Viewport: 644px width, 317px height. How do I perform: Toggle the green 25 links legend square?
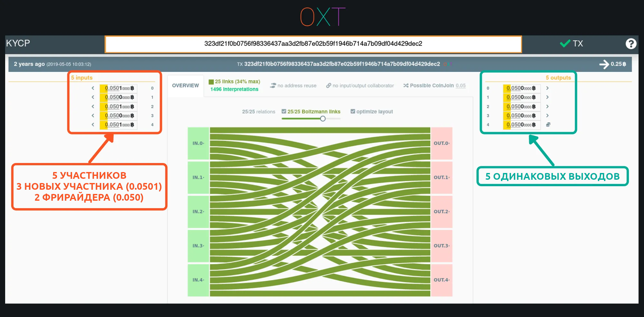click(x=211, y=82)
